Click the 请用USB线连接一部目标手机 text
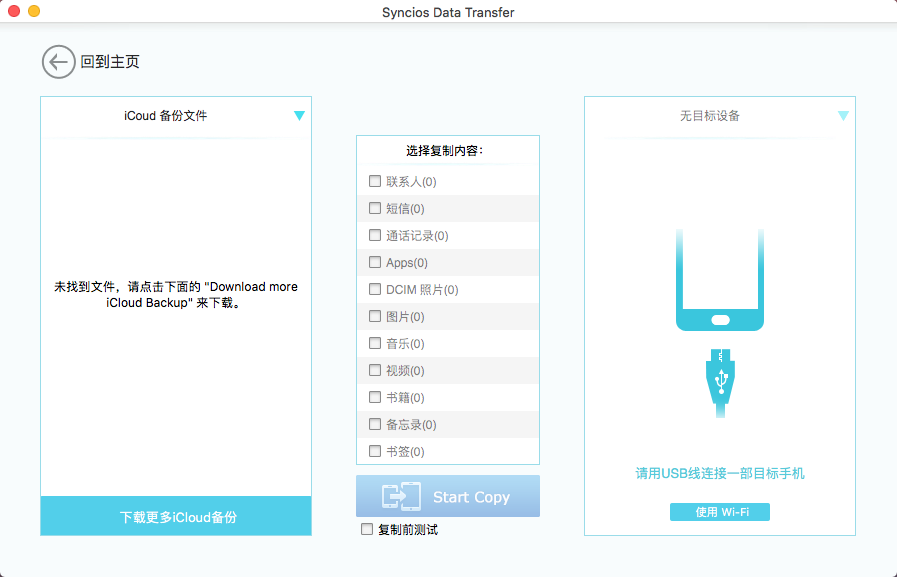 pyautogui.click(x=720, y=473)
